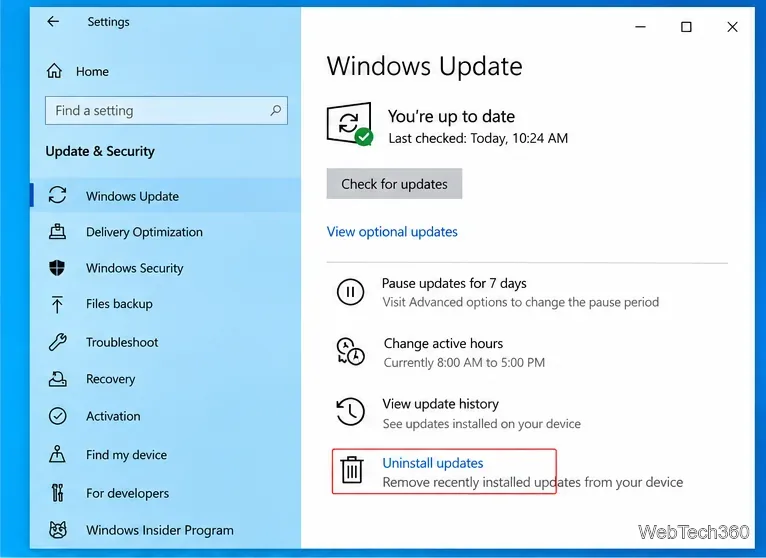The width and height of the screenshot is (766, 558).
Task: Click the search magnifier icon
Action: coord(276,110)
